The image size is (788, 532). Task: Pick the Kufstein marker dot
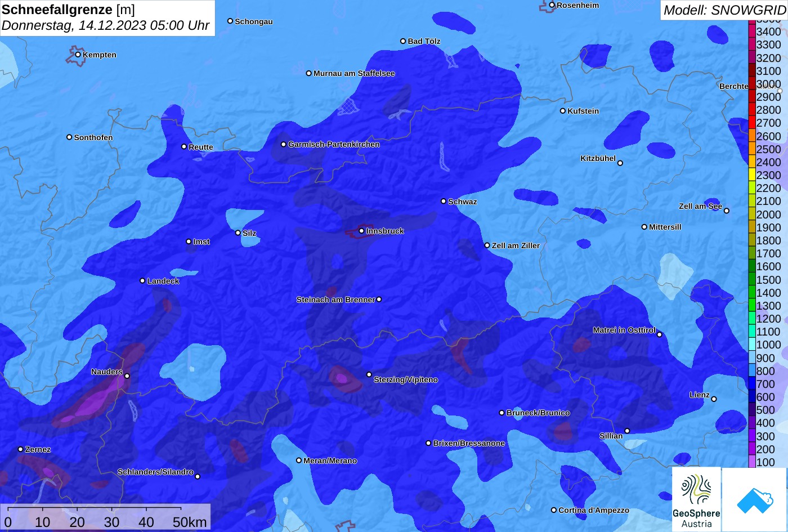[563, 111]
